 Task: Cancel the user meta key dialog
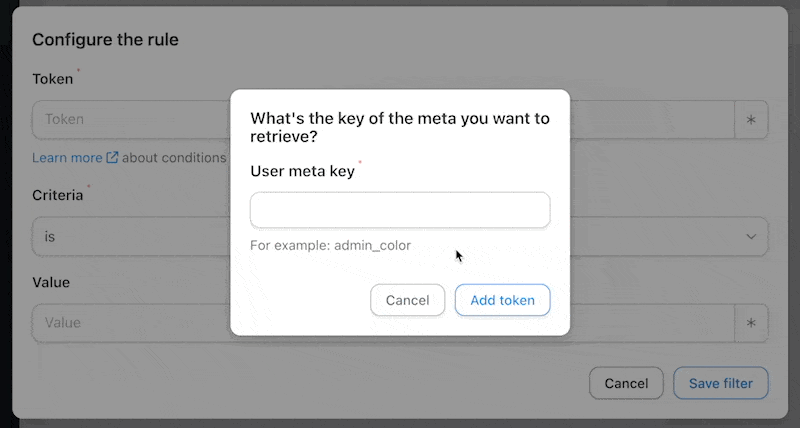click(x=407, y=300)
